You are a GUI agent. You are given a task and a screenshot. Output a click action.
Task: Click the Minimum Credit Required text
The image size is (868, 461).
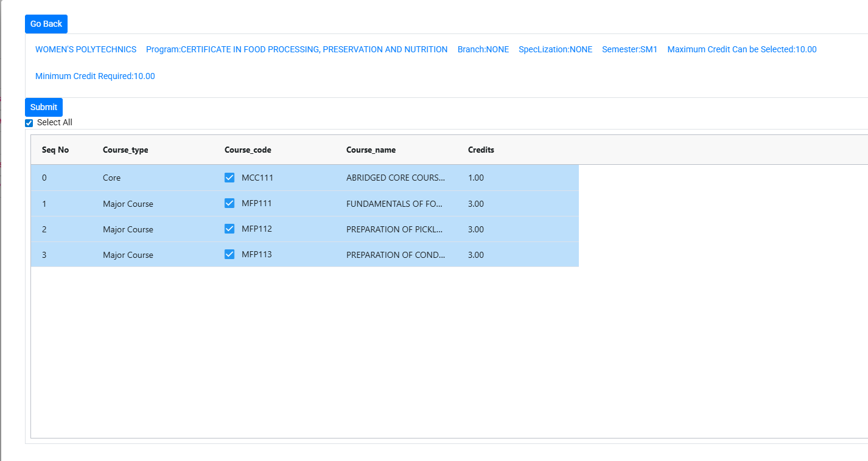[x=95, y=76]
